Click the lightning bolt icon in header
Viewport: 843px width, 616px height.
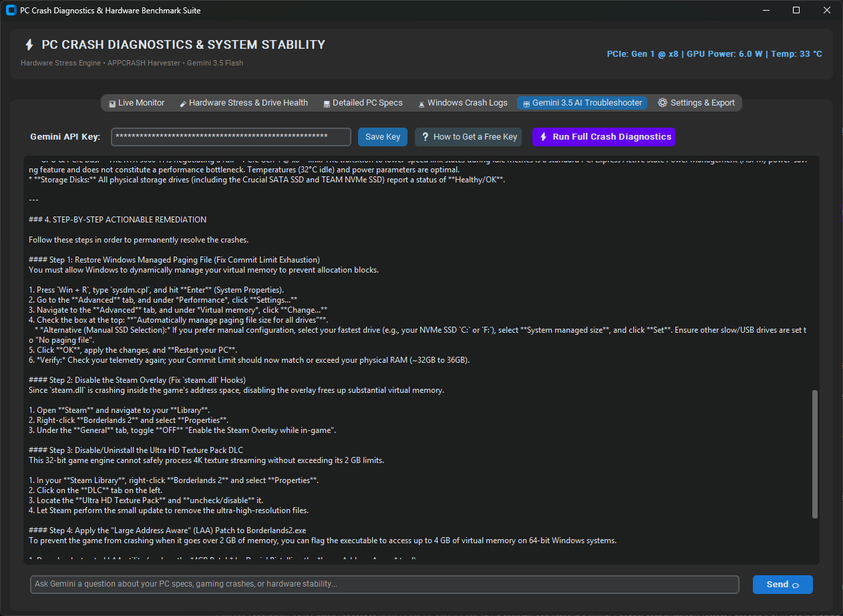(x=29, y=45)
